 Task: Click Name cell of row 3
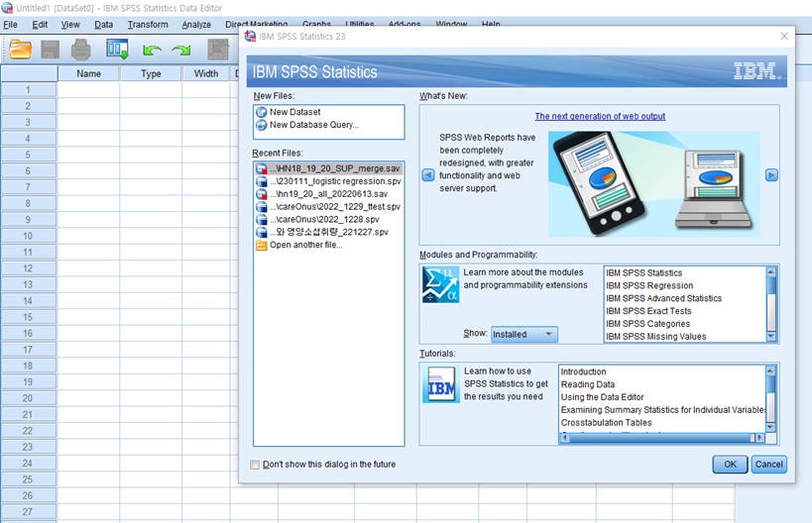click(x=88, y=122)
